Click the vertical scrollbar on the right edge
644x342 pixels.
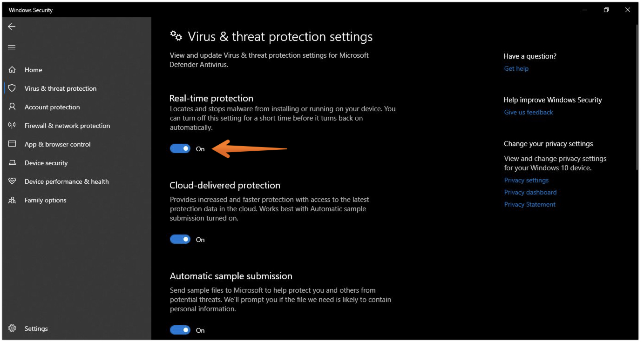tap(637, 93)
